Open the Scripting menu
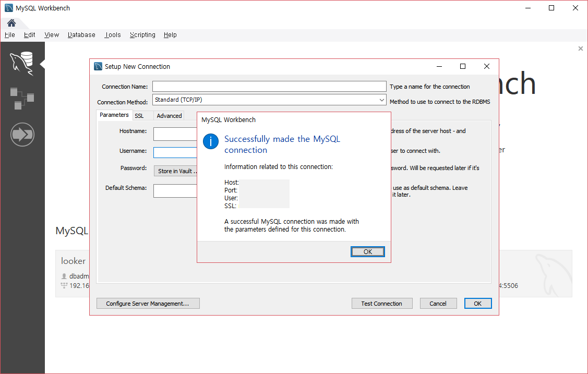 pyautogui.click(x=142, y=35)
